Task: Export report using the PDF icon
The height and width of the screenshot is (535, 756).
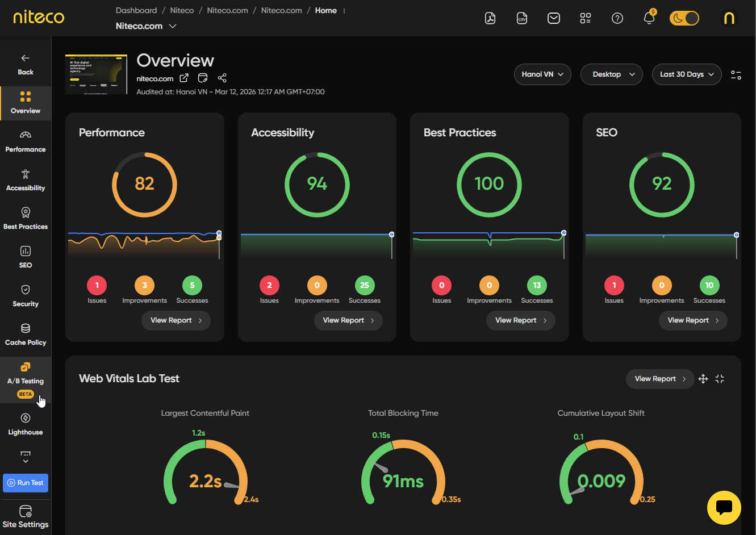Action: click(x=490, y=18)
